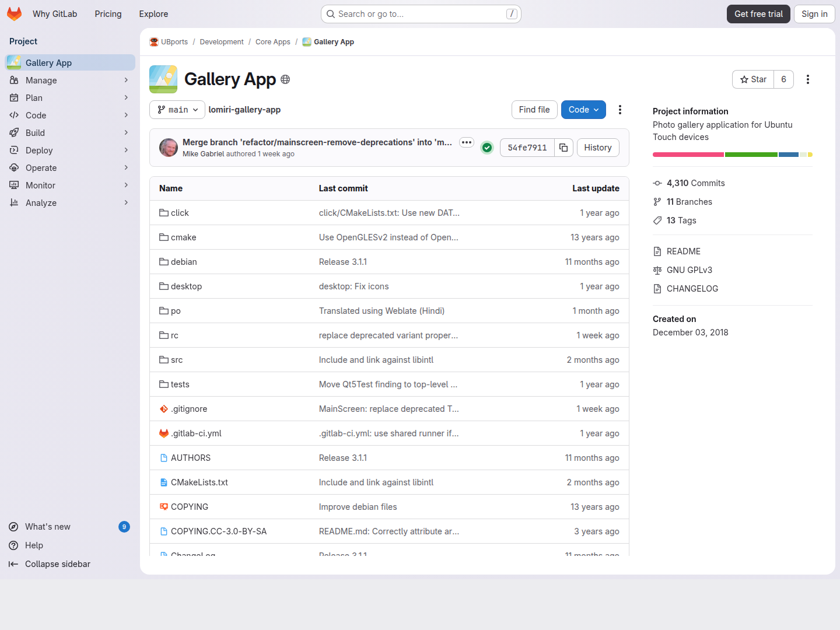The height and width of the screenshot is (630, 840).
Task: Click the blue language bar segment
Action: pyautogui.click(x=789, y=155)
